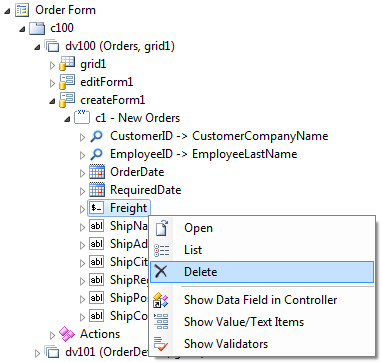The image size is (382, 362).
Task: Select the Order Form tree label
Action: click(x=65, y=10)
